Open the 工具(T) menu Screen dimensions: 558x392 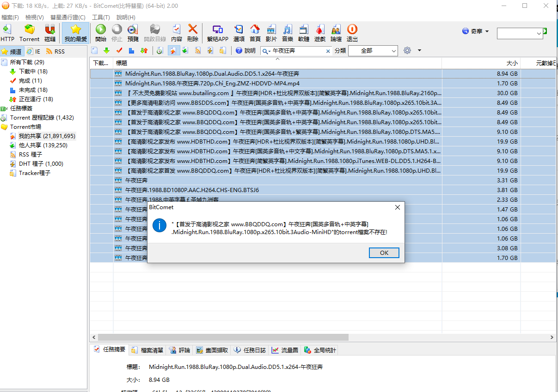(x=101, y=17)
